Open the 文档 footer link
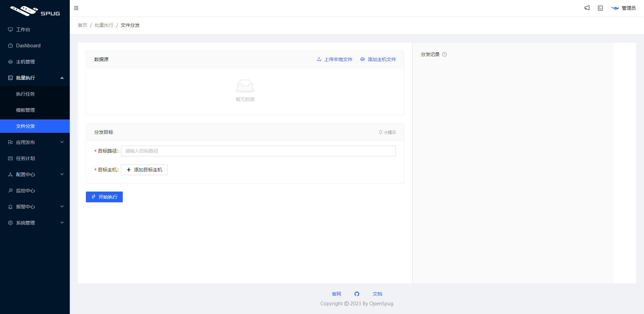The image size is (644, 314). tap(377, 294)
